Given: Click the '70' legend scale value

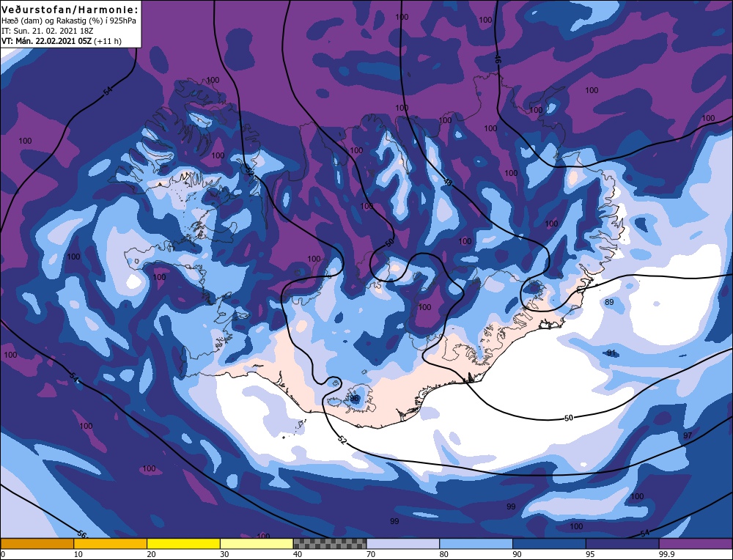Looking at the screenshot, I should [x=371, y=554].
